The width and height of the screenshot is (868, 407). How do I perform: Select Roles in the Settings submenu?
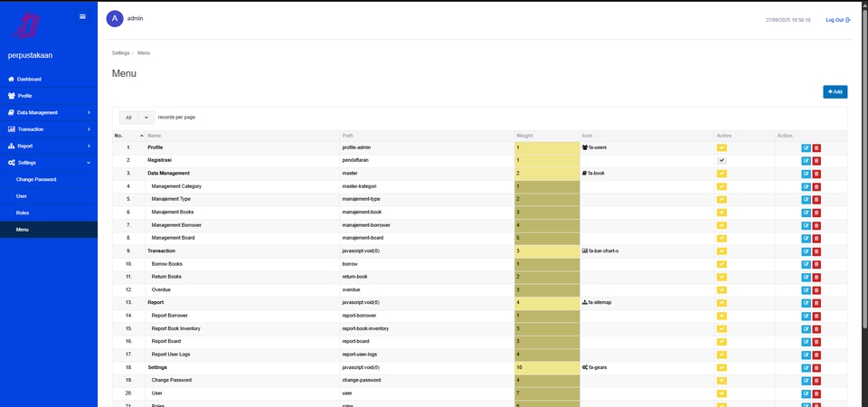click(x=23, y=213)
